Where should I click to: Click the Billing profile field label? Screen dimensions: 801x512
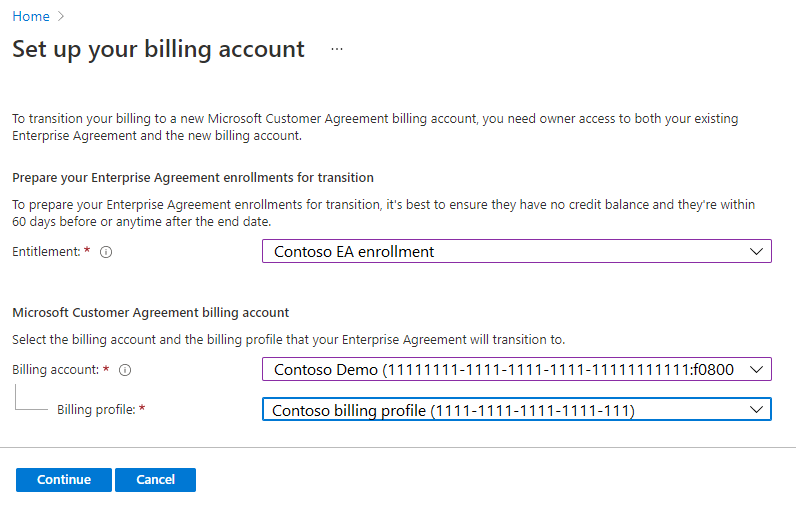coord(93,410)
